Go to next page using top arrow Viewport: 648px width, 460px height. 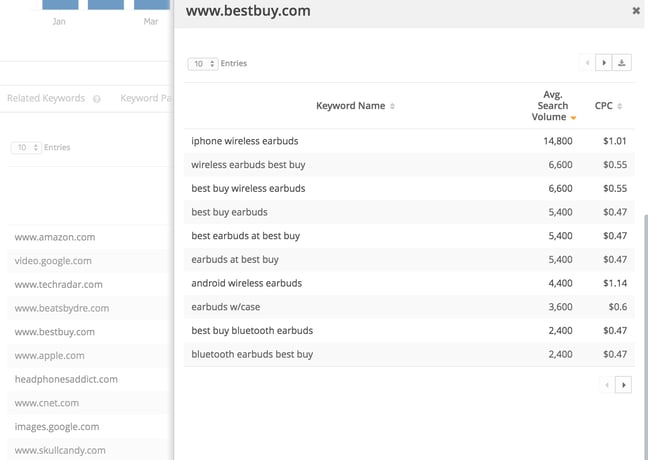[603, 63]
